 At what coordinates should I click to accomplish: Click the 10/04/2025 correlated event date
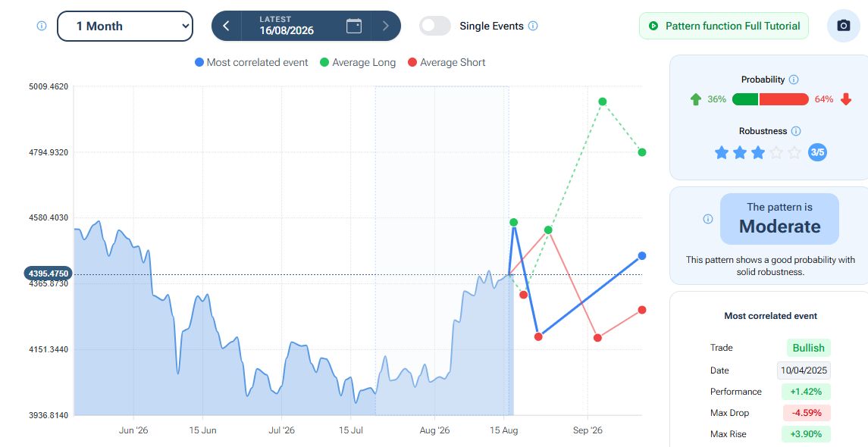pos(804,370)
